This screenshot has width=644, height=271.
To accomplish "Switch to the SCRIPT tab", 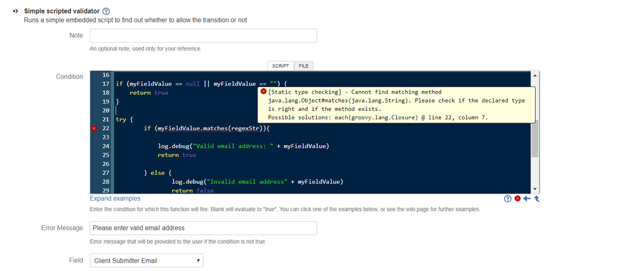I will [281, 66].
